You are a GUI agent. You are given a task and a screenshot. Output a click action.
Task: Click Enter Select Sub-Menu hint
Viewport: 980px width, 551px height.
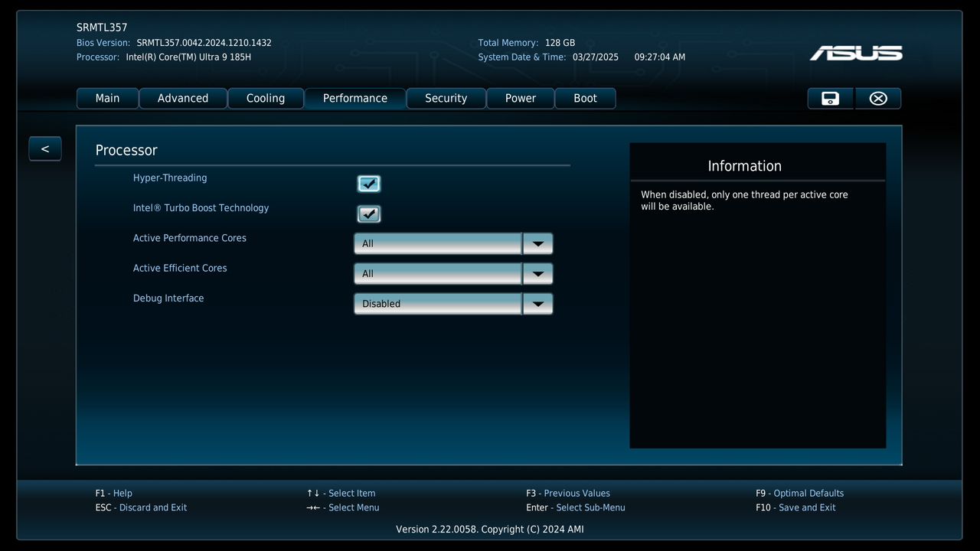(576, 508)
